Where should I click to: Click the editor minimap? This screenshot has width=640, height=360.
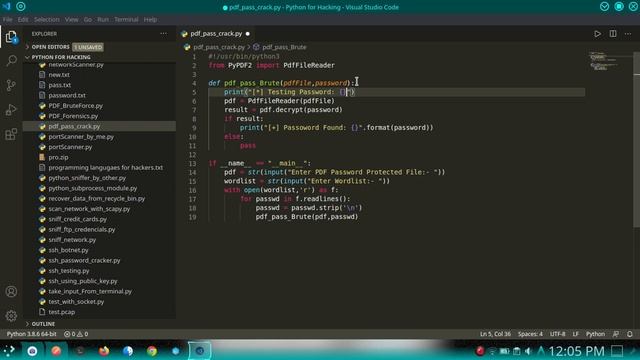(x=610, y=62)
